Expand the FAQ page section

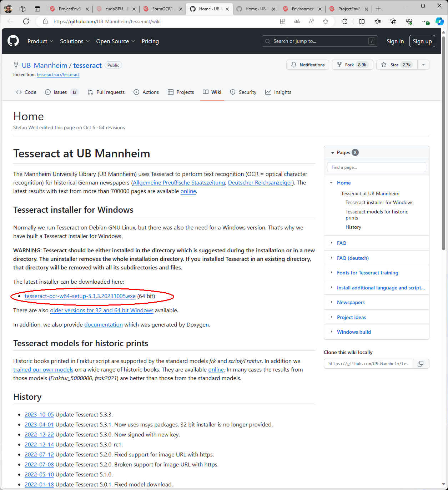pos(331,243)
